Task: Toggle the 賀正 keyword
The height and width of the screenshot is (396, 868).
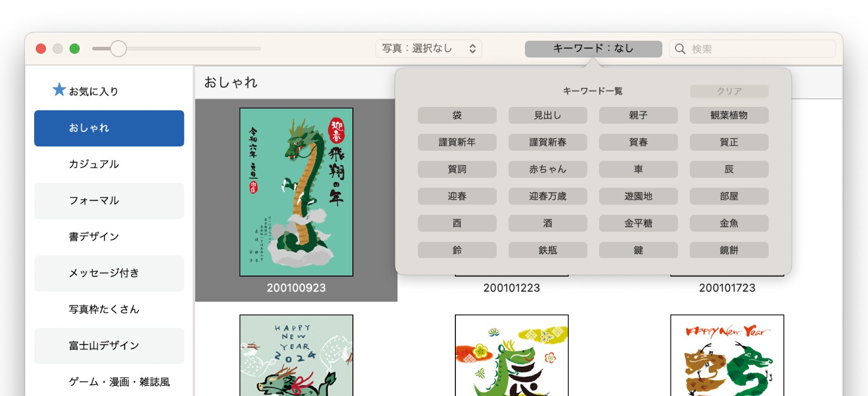Action: tap(729, 142)
